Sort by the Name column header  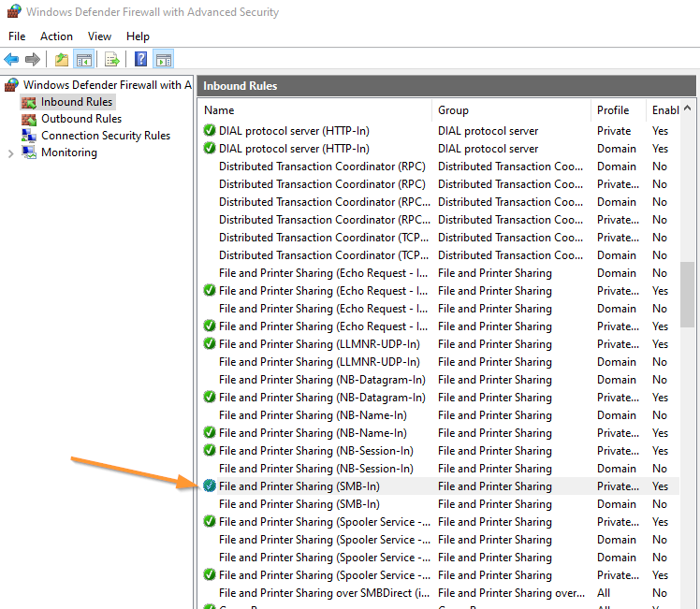tap(316, 110)
